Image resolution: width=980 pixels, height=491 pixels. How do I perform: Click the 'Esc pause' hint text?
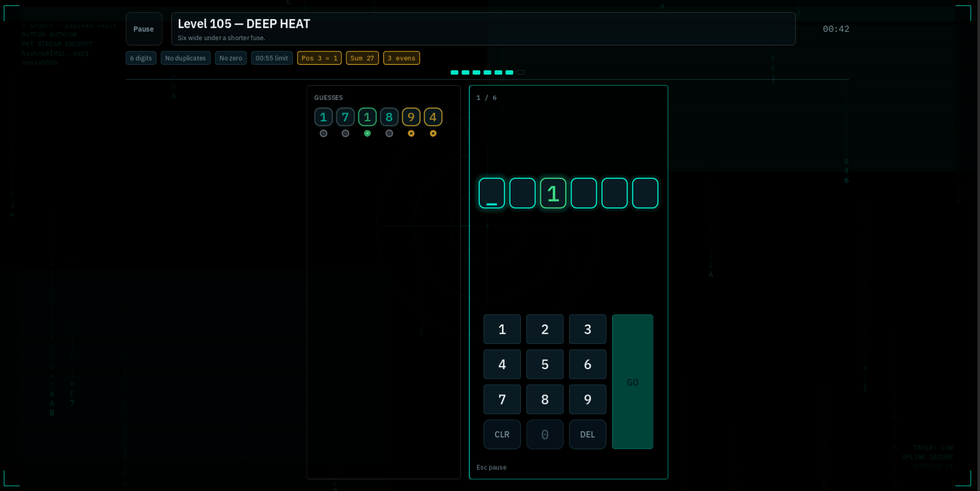[492, 467]
